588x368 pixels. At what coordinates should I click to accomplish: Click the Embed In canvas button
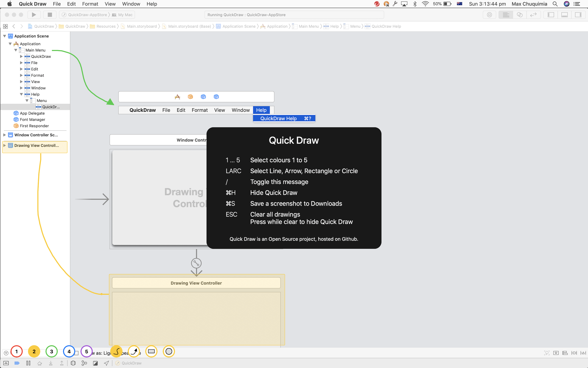[x=556, y=353]
